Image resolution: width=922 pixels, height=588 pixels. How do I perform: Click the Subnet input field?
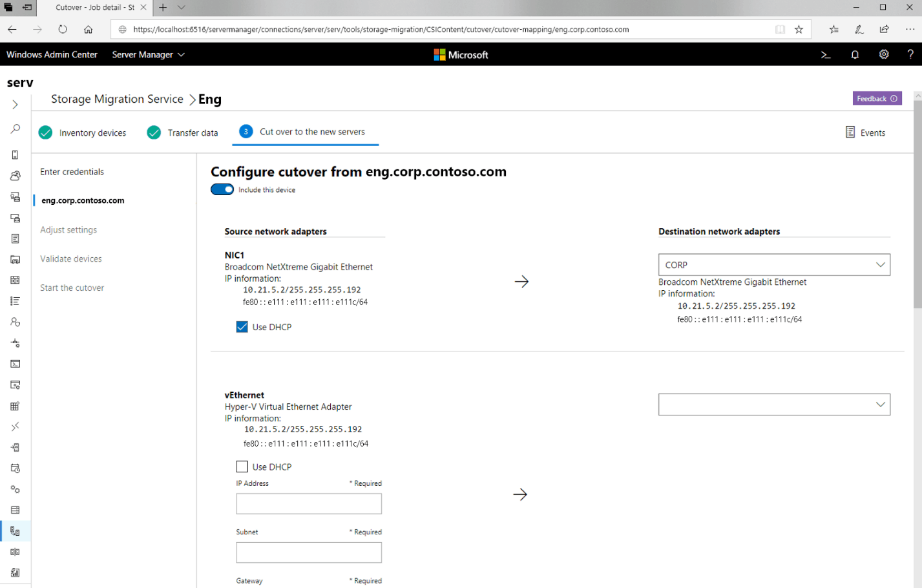pyautogui.click(x=309, y=552)
